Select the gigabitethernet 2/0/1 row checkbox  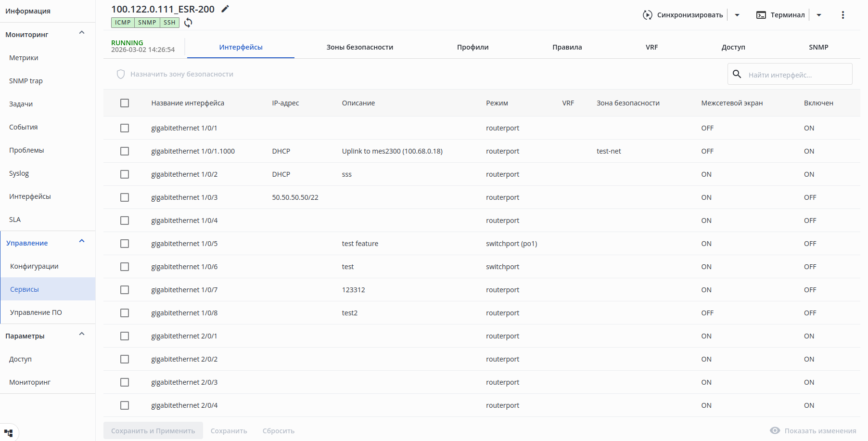tap(125, 336)
